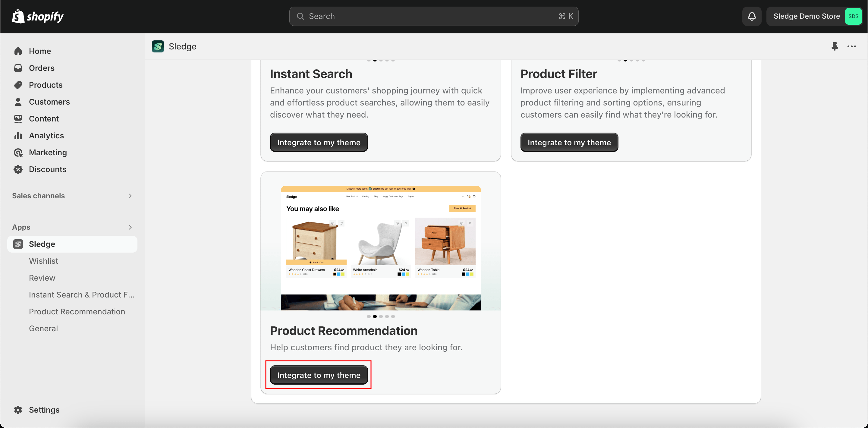Viewport: 868px width, 428px height.
Task: Expand the Sales channels section
Action: coord(129,195)
